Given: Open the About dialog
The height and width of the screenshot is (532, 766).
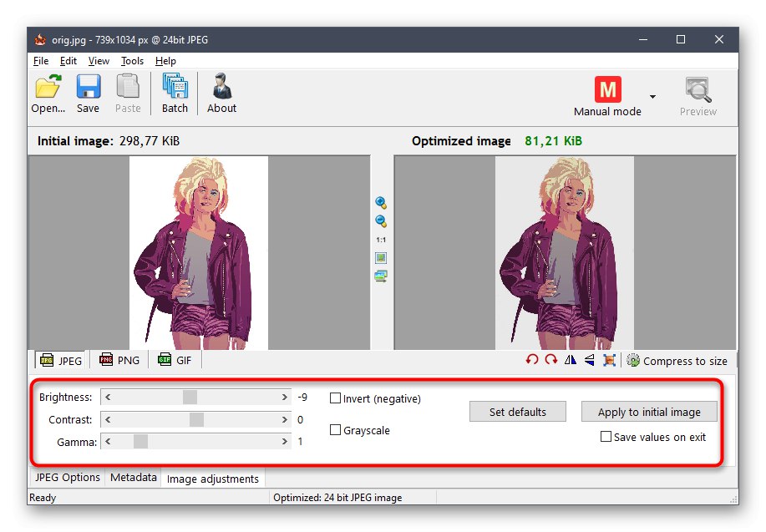Looking at the screenshot, I should click(x=222, y=87).
